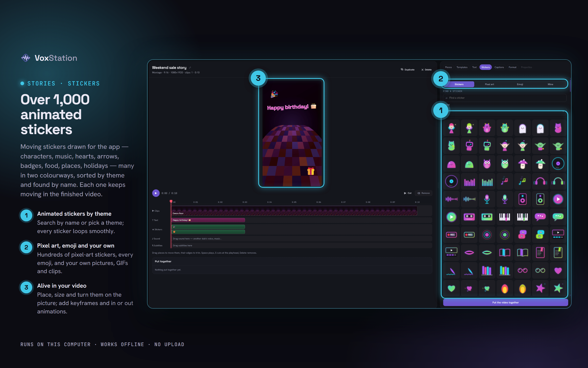Insert the green microphone sticker
Viewport: 588px width, 368px height.
505,199
